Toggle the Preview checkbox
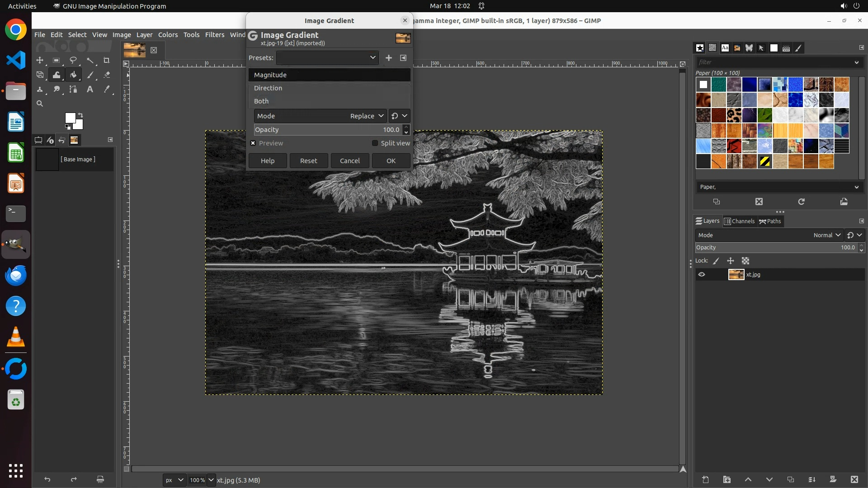The width and height of the screenshot is (868, 488). [253, 143]
